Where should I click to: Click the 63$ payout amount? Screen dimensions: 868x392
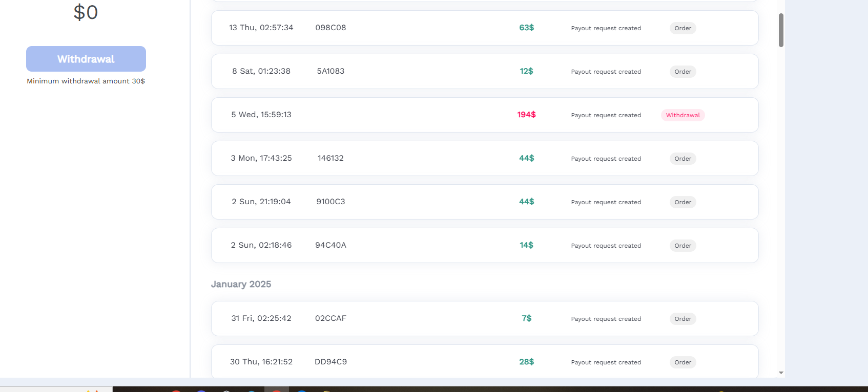(x=526, y=28)
